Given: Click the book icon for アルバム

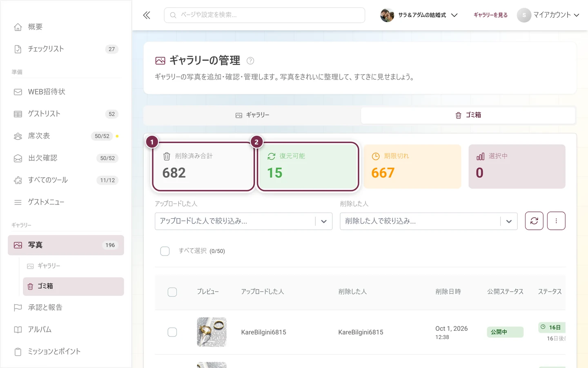Looking at the screenshot, I should [x=18, y=330].
